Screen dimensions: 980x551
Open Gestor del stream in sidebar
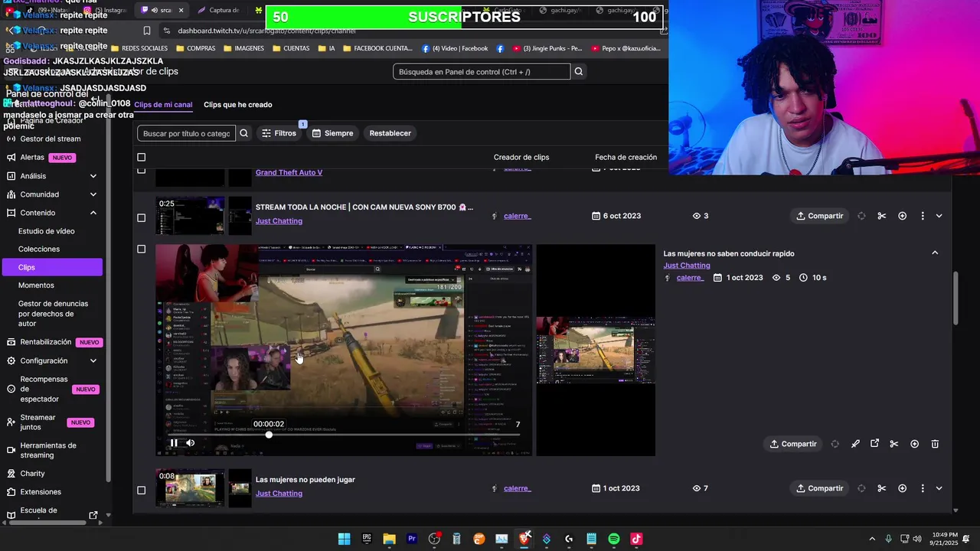[x=51, y=139]
